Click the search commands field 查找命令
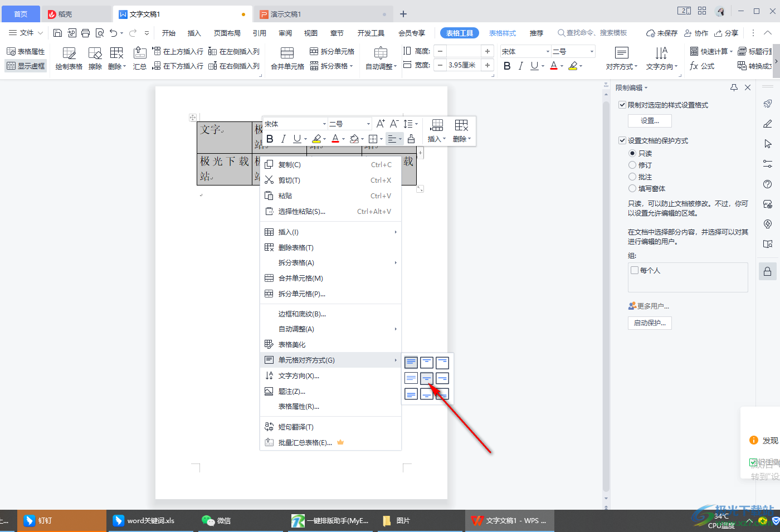The height and width of the screenshot is (532, 780). (593, 33)
